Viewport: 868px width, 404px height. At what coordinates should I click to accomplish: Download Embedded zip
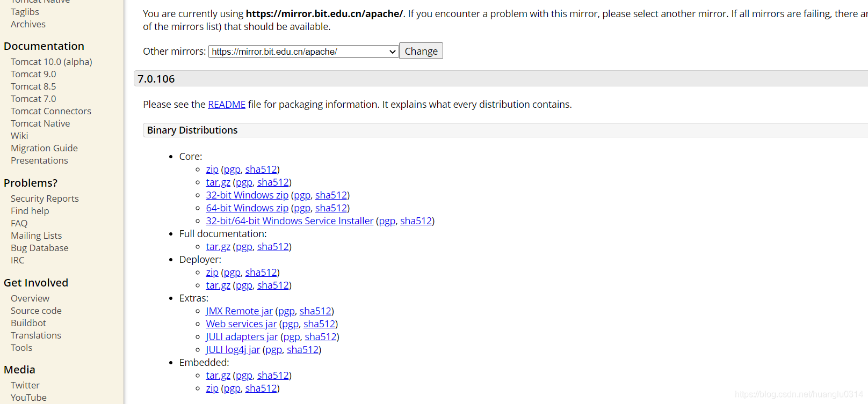tap(212, 388)
